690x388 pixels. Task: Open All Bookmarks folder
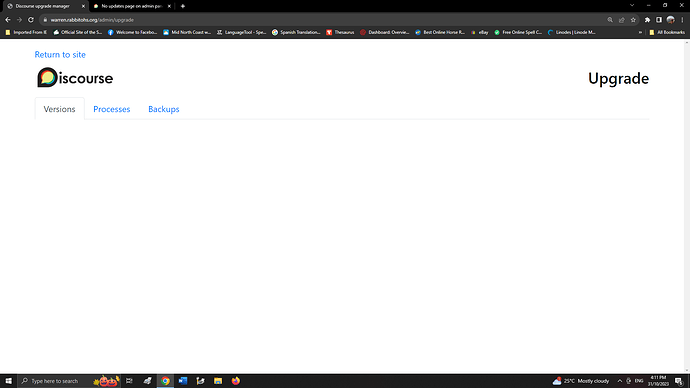point(667,32)
